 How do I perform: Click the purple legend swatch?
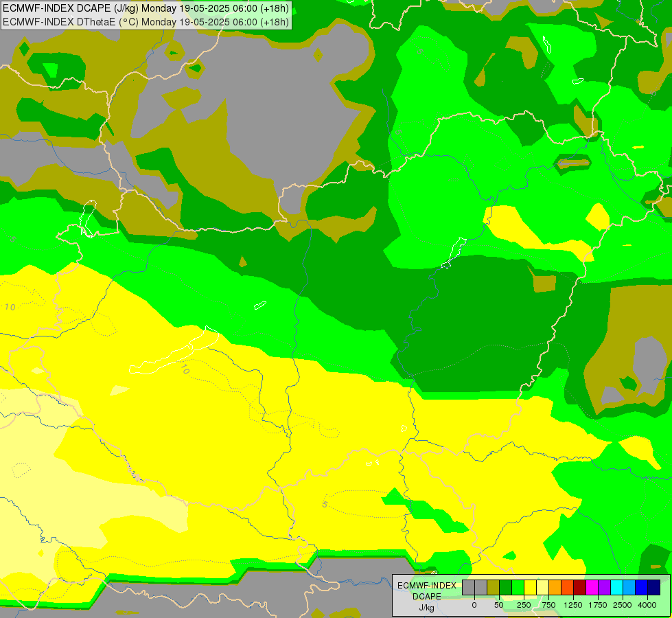(604, 588)
